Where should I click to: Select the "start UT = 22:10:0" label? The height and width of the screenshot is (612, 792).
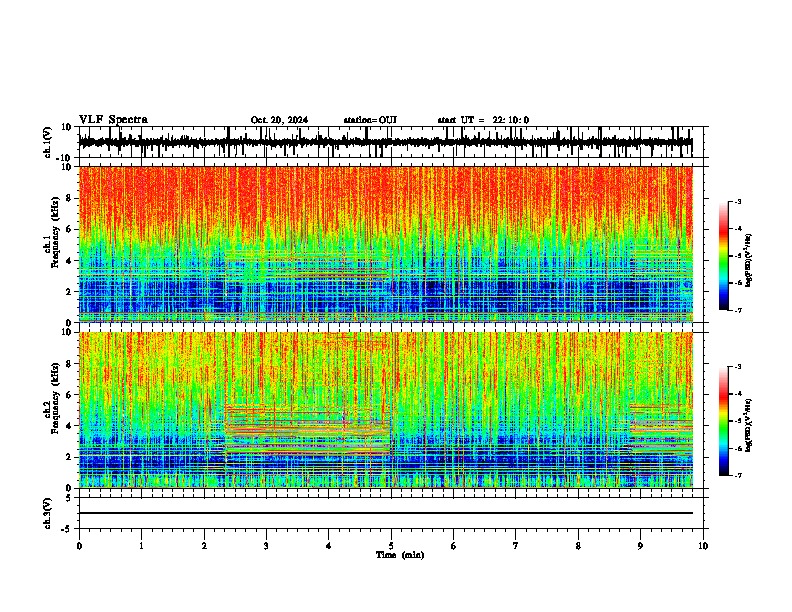[483, 120]
